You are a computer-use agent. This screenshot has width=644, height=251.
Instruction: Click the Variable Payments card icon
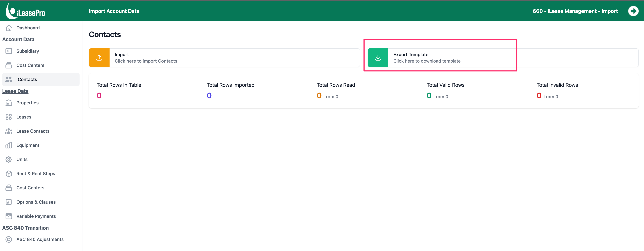tap(9, 216)
